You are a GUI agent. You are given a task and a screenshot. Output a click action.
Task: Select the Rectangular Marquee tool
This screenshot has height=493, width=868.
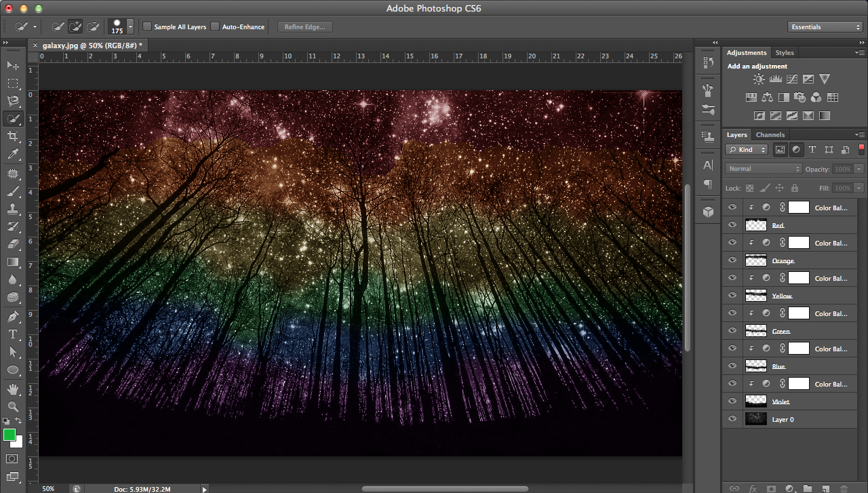tap(13, 83)
